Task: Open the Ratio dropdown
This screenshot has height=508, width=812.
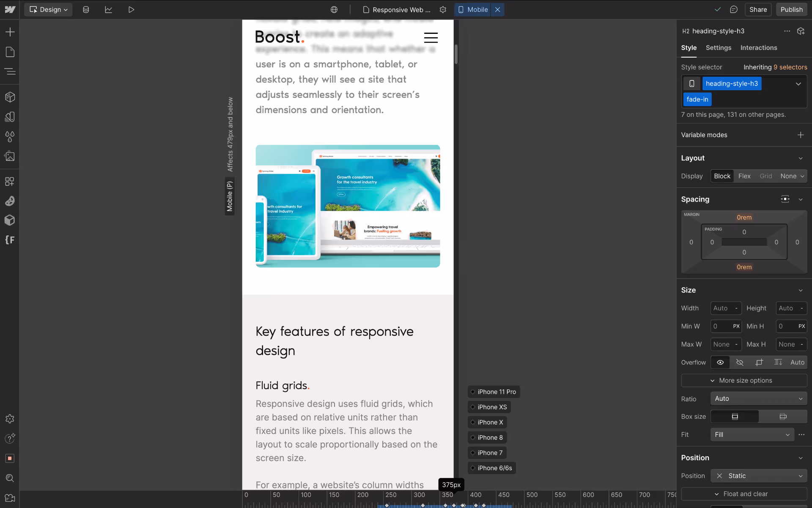Action: click(758, 398)
